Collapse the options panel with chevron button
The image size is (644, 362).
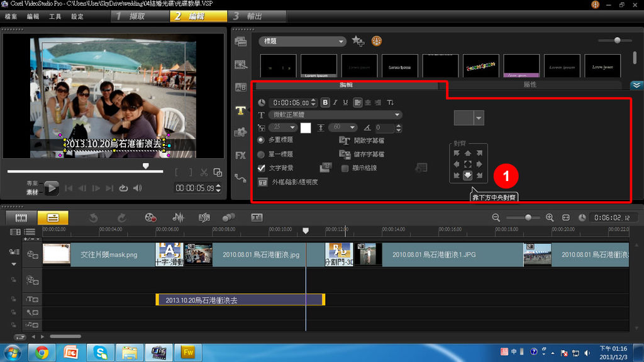tap(636, 85)
